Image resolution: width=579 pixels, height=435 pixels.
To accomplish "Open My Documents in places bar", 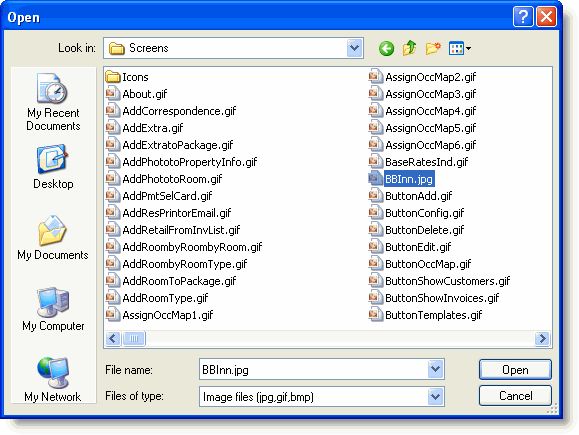I will [53, 237].
